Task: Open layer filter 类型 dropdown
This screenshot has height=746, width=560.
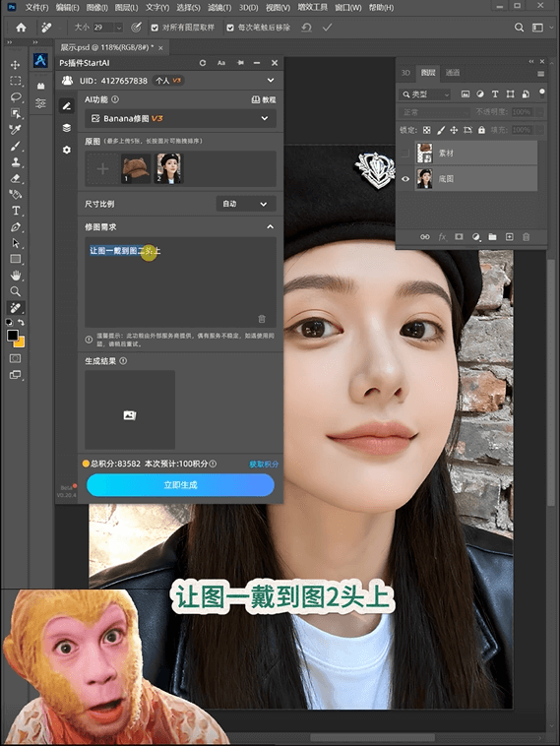Action: pyautogui.click(x=425, y=94)
